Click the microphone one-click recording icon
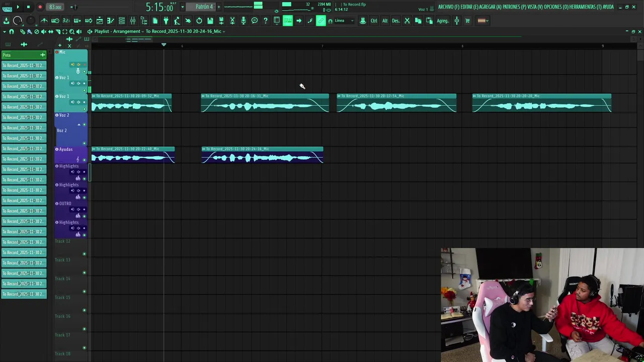 click(243, 21)
